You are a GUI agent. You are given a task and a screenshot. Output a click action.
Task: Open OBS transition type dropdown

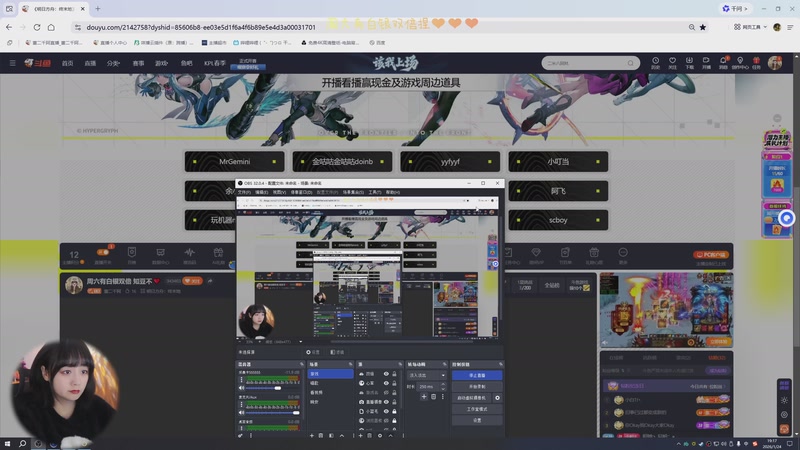point(427,375)
